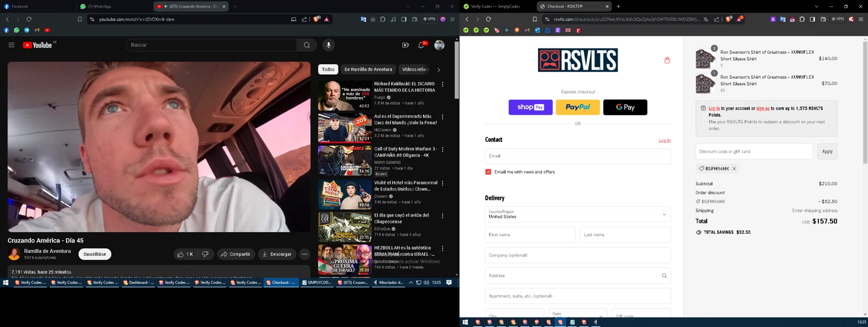Open YouTube create video icon
The image size is (868, 327).
[405, 45]
